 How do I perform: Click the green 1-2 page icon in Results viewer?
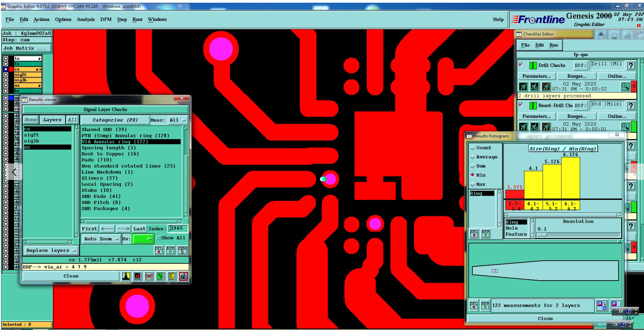[x=160, y=276]
